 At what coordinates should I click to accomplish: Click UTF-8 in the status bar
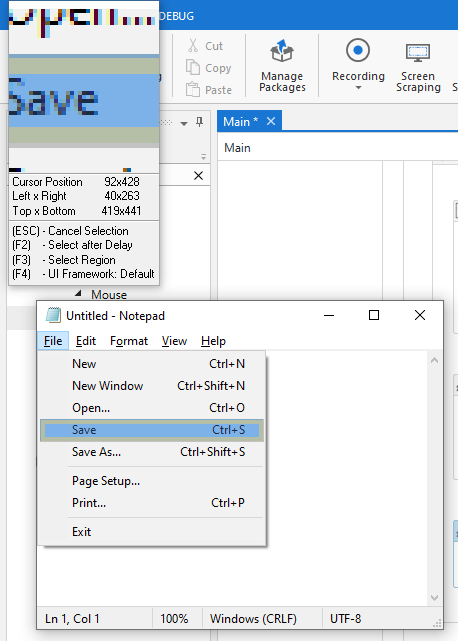pyautogui.click(x=346, y=619)
